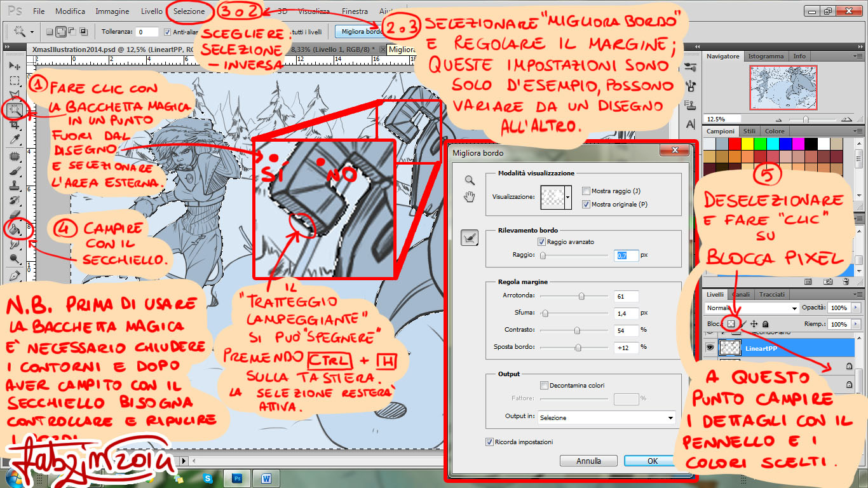
Task: Click the create new swatch camera icon
Action: 828,281
